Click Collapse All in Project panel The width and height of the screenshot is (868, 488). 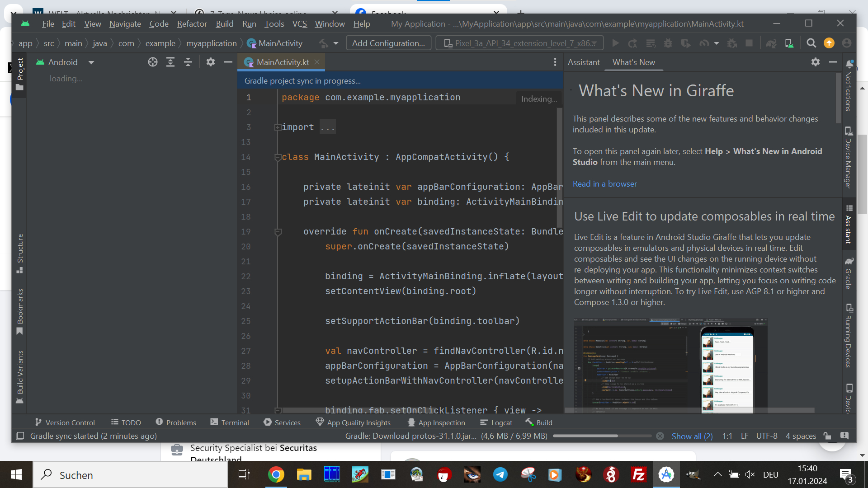(188, 62)
